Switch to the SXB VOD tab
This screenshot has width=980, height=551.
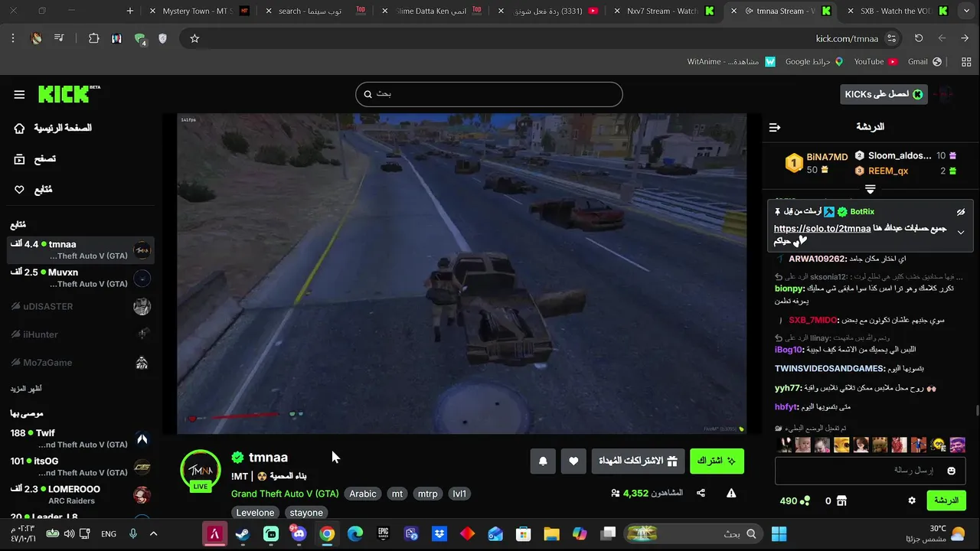click(897, 11)
